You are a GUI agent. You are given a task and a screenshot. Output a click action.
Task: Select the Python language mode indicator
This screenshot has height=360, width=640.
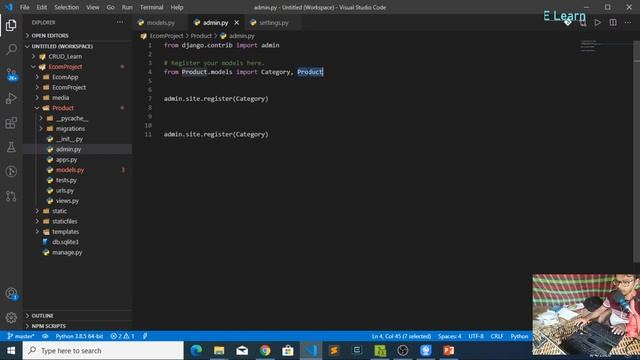[519, 336]
